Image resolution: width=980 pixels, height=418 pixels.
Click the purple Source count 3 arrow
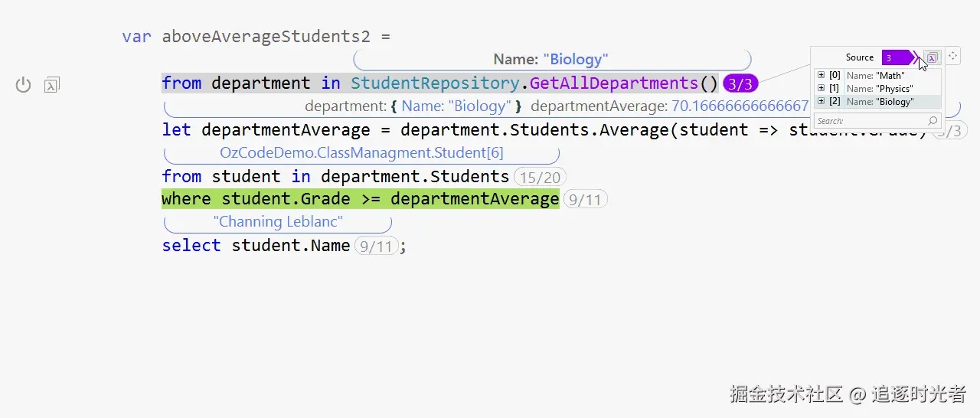(897, 57)
